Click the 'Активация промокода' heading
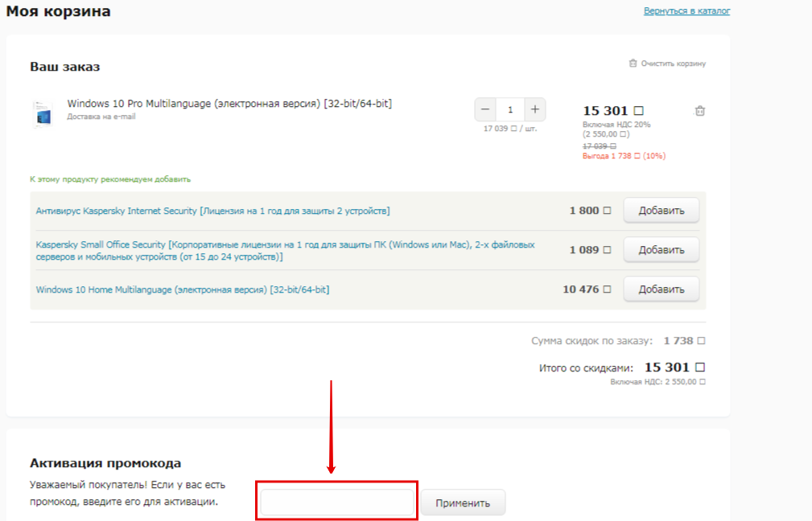The width and height of the screenshot is (812, 521). tap(105, 463)
